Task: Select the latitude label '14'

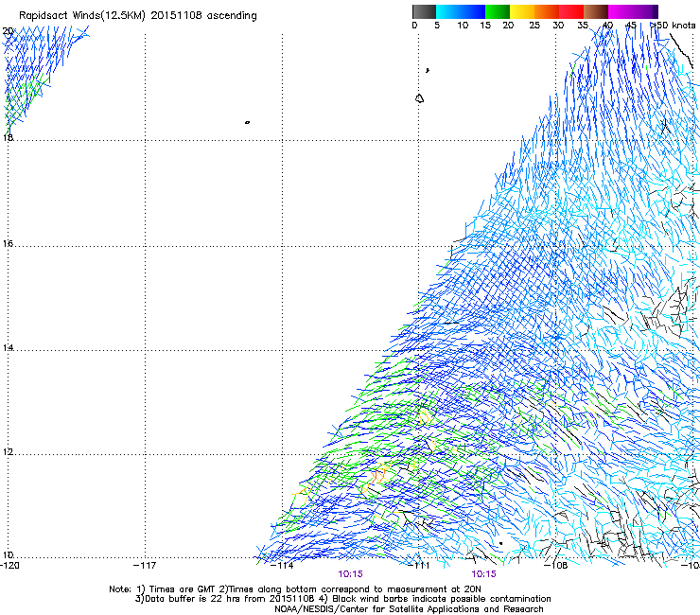Action: tap(8, 348)
